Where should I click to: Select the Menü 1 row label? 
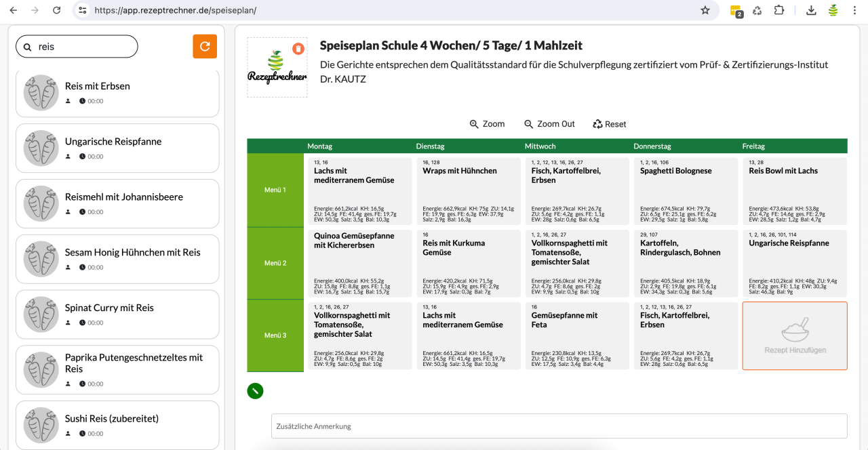[x=275, y=190]
